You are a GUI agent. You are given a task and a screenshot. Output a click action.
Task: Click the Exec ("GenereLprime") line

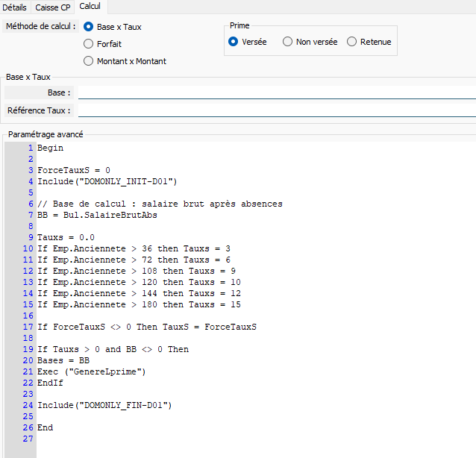tap(92, 371)
